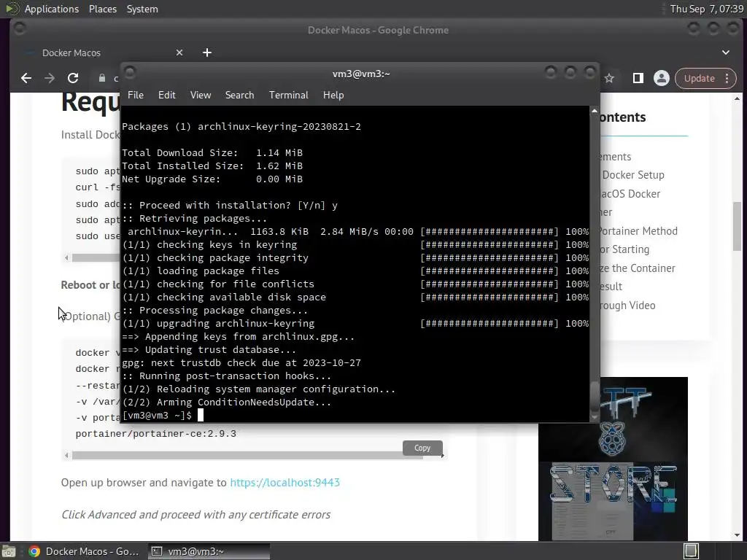
Task: Click 'Arming ConditionNeedsUpdate' terminal line
Action: click(x=226, y=402)
